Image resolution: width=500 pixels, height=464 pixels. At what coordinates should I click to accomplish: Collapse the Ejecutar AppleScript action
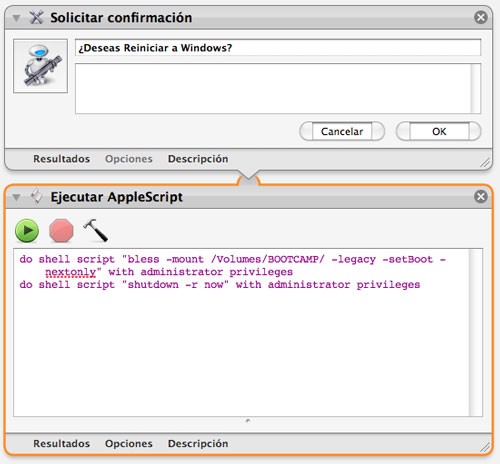(x=16, y=197)
